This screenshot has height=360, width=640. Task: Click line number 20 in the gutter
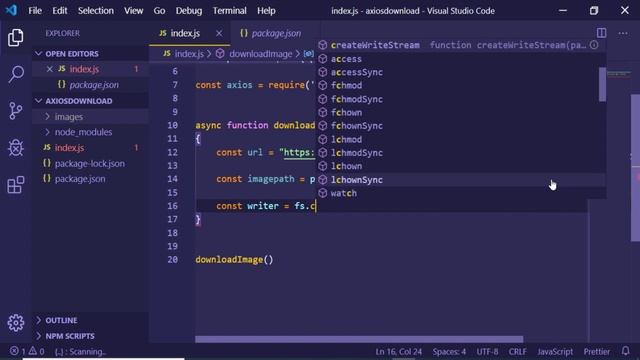tap(173, 260)
